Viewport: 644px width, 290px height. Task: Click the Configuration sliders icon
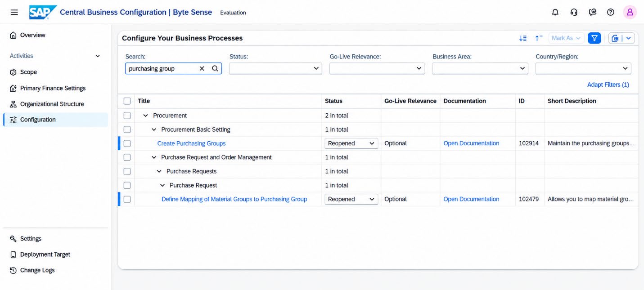pos(13,120)
